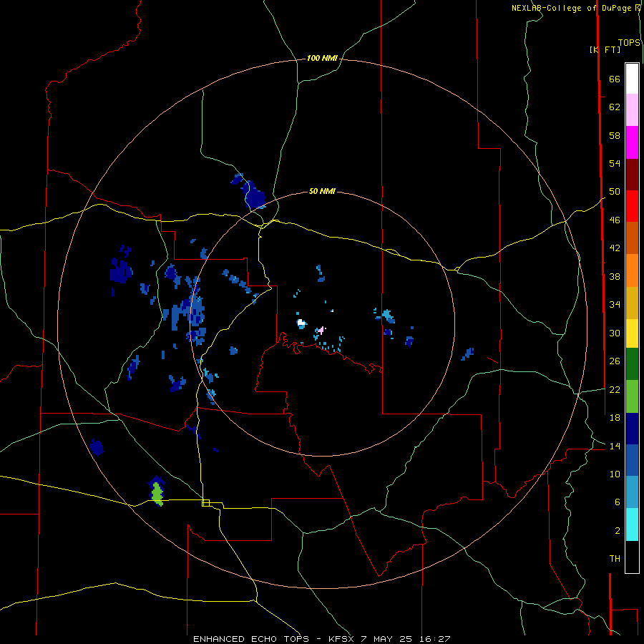Click the "66" legend value
644x644 pixels.
(x=615, y=79)
